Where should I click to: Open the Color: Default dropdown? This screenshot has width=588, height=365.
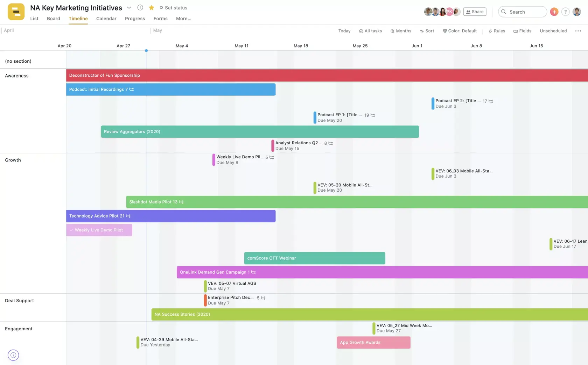[460, 31]
